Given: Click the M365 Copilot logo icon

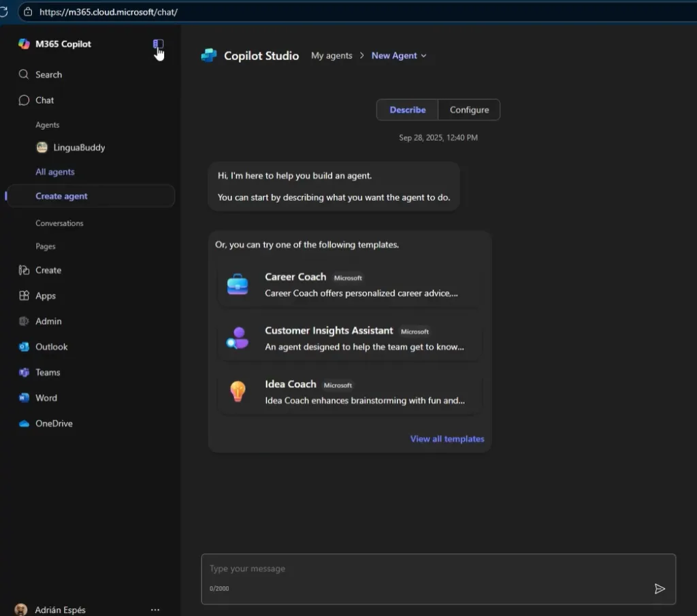Looking at the screenshot, I should tap(24, 44).
